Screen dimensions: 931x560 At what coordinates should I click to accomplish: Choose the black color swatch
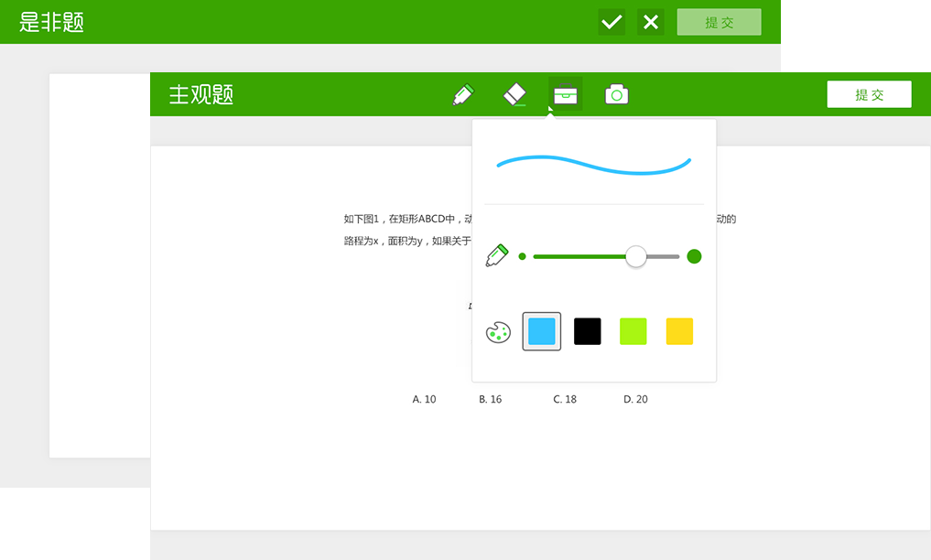588,331
